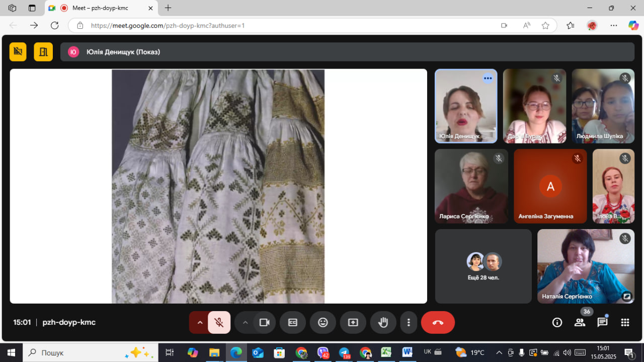644x362 pixels.
Task: Open the Windows Start menu
Action: click(x=11, y=352)
